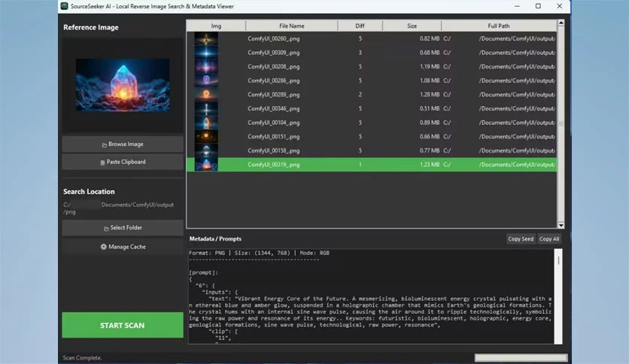Select thumbnail of ComfyUI_00260_.png
629x364 pixels.
pyautogui.click(x=206, y=39)
